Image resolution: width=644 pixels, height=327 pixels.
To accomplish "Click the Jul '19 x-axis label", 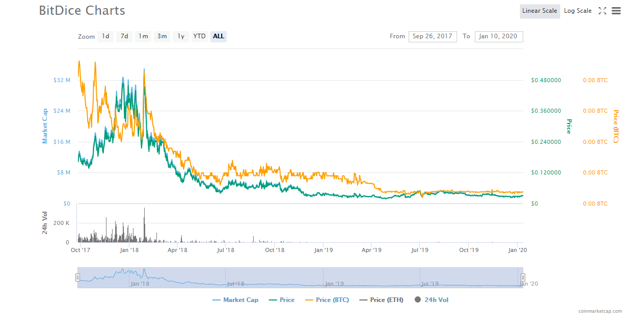I will pyautogui.click(x=420, y=250).
